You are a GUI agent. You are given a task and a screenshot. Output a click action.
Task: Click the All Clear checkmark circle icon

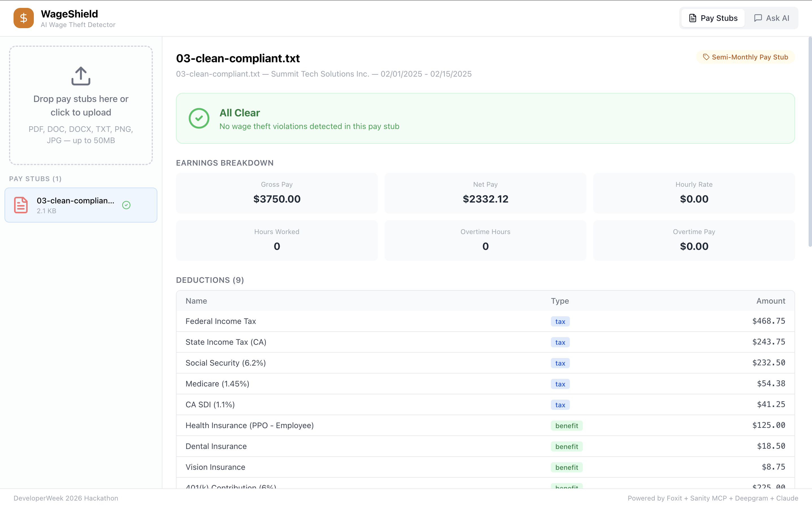199,118
